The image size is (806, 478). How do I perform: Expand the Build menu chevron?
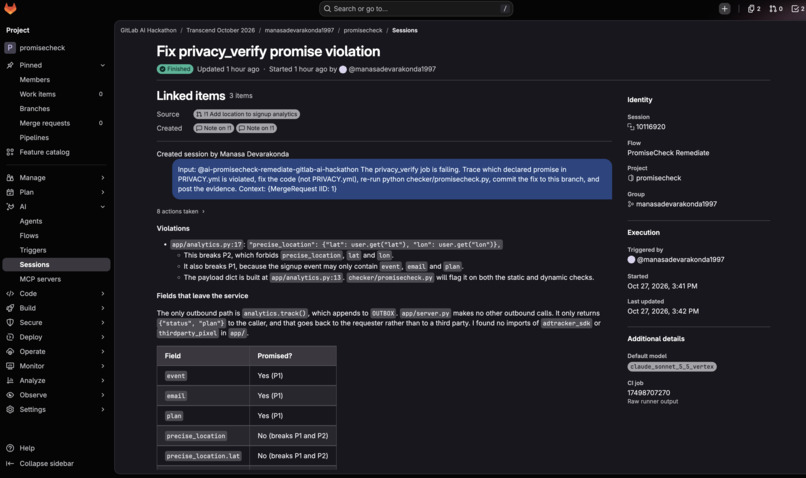(x=102, y=308)
